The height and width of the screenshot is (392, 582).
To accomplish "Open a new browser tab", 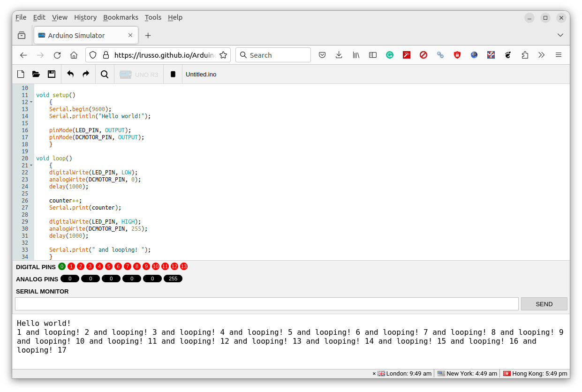I will [x=148, y=35].
